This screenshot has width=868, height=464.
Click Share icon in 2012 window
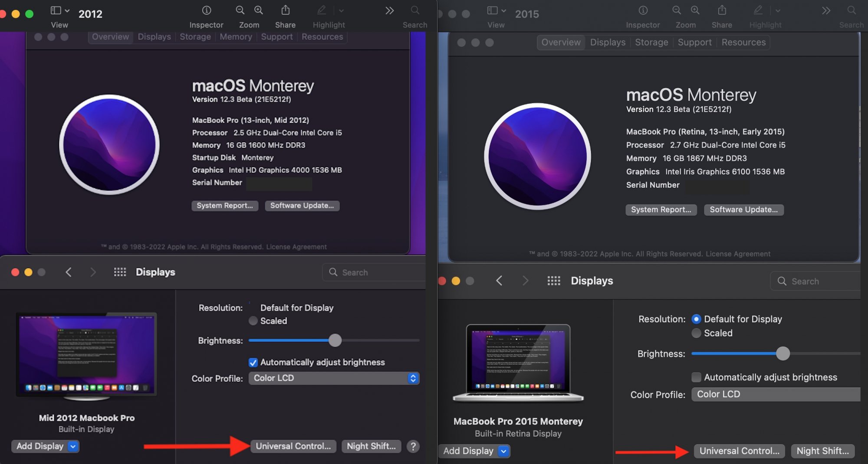click(285, 10)
